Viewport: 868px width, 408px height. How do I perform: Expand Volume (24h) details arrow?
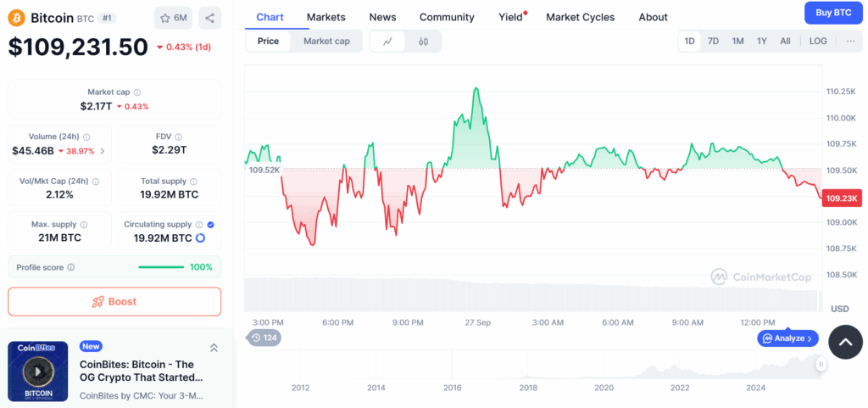(x=103, y=151)
